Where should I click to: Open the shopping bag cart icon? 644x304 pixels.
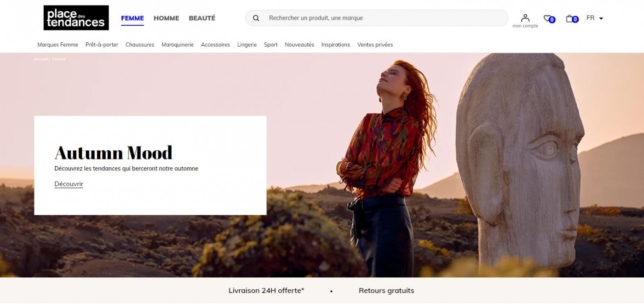point(570,18)
